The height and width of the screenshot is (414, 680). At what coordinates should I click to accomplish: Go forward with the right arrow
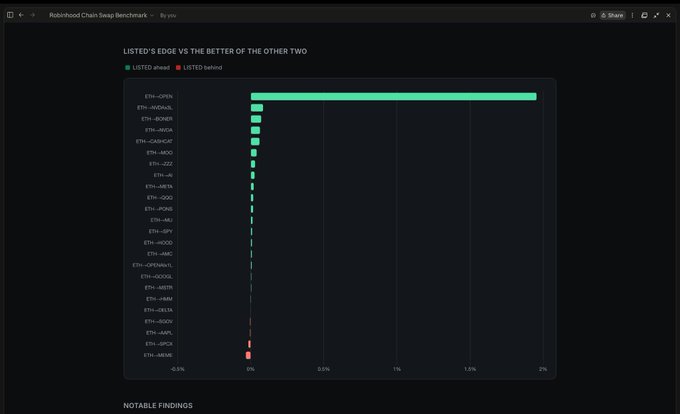coord(33,15)
